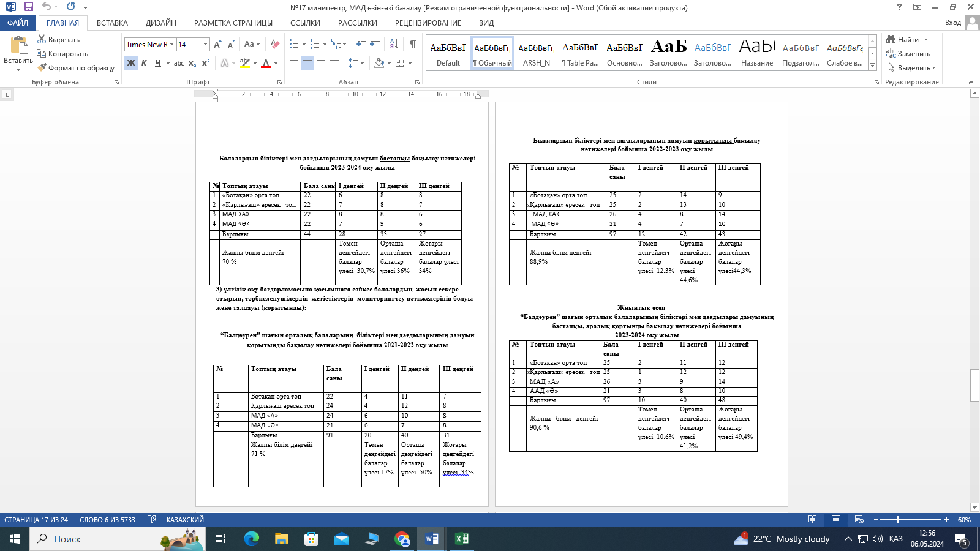980x551 pixels.
Task: Align text to the right
Action: 321,63
